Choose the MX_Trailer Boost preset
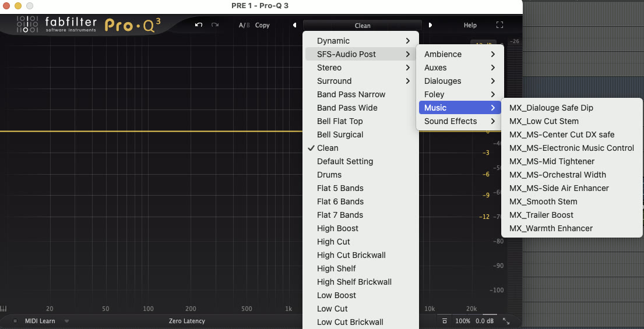Viewport: 644px width, 329px height. coord(541,215)
